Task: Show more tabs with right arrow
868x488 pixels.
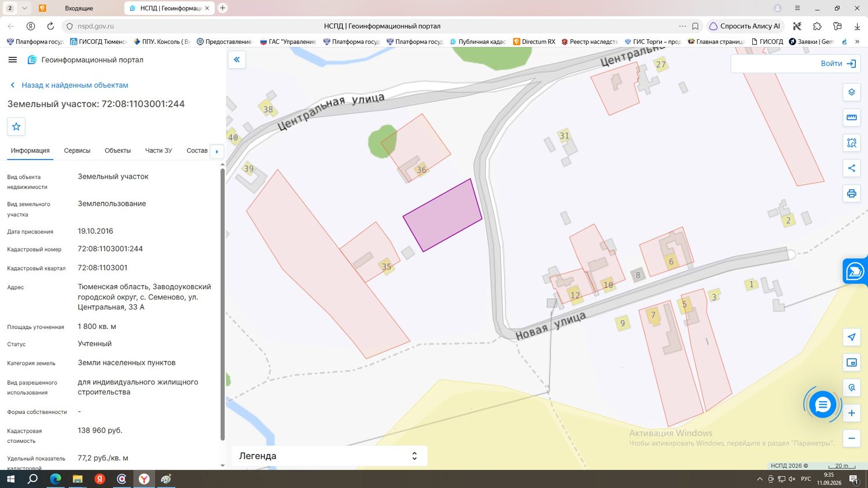Action: 217,151
